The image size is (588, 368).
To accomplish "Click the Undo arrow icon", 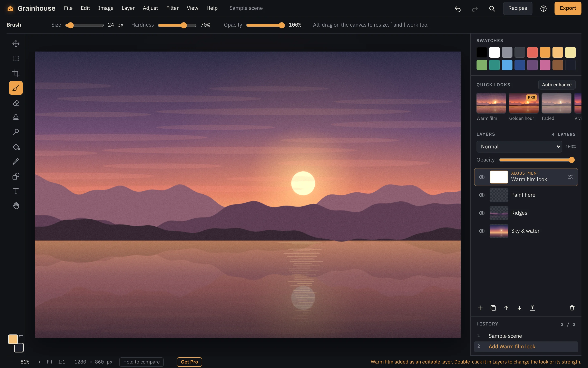I will [458, 9].
